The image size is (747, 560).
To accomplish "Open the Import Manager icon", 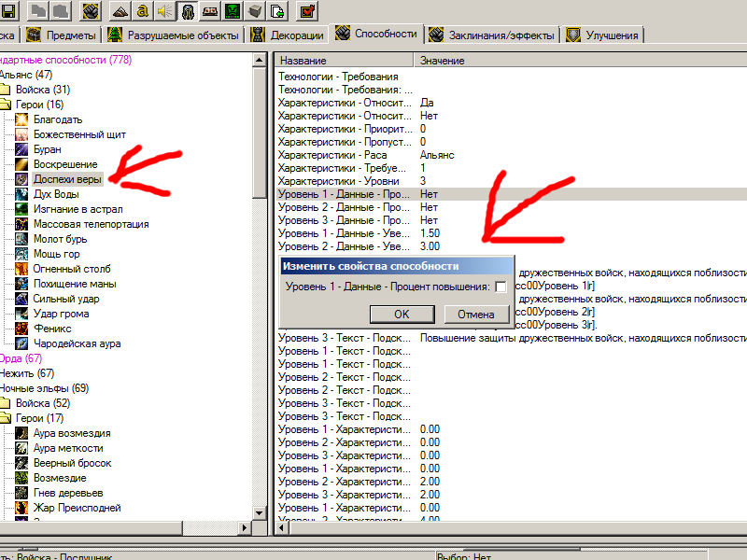I will 277,10.
